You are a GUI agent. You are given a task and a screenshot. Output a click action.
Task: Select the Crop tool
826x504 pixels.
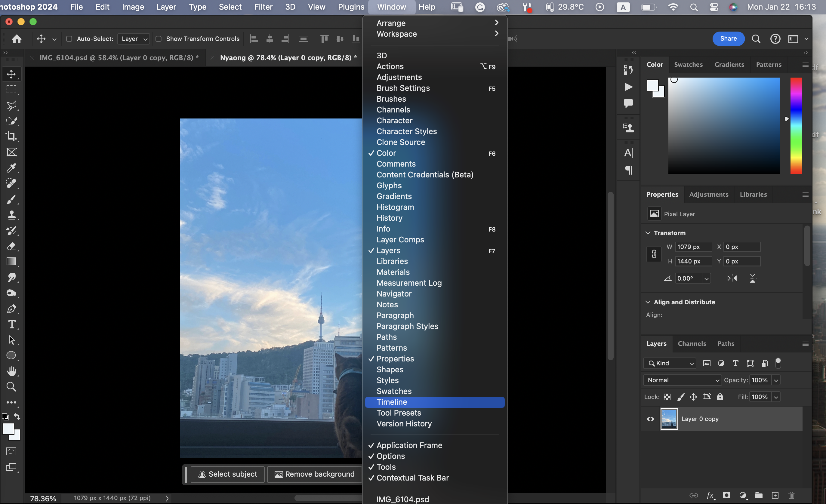tap(11, 137)
